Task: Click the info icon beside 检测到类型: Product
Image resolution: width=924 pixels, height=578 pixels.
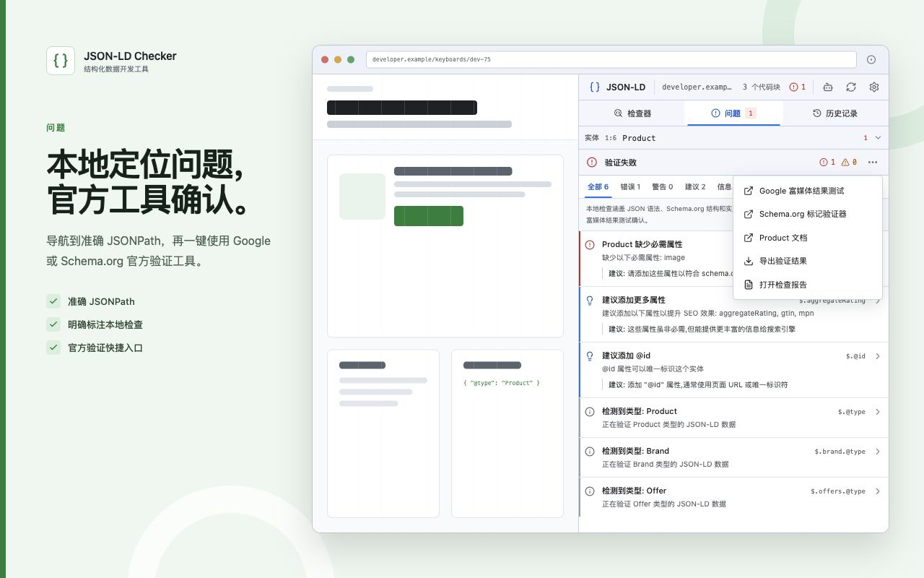Action: point(590,412)
